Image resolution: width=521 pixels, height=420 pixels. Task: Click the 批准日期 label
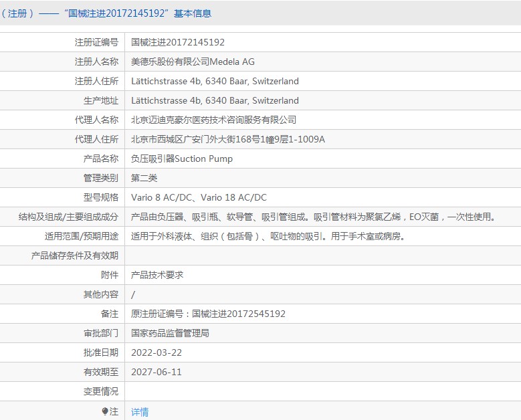[101, 352]
